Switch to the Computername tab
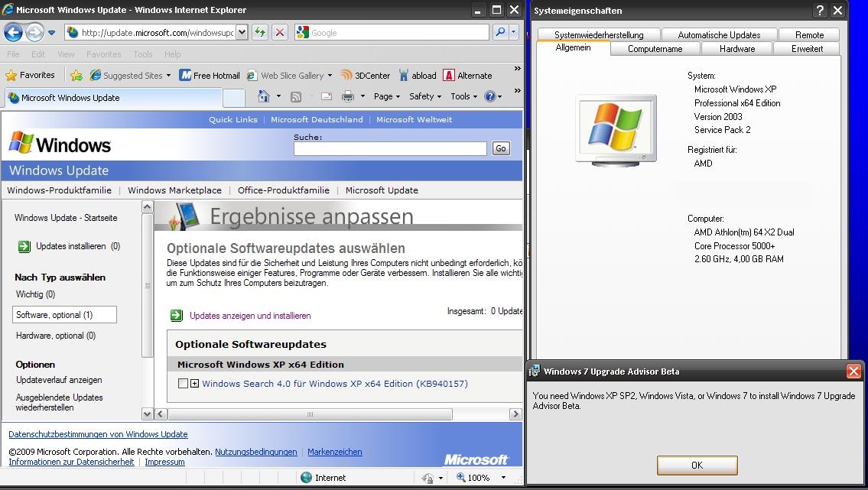This screenshot has height=490, width=868. point(655,49)
